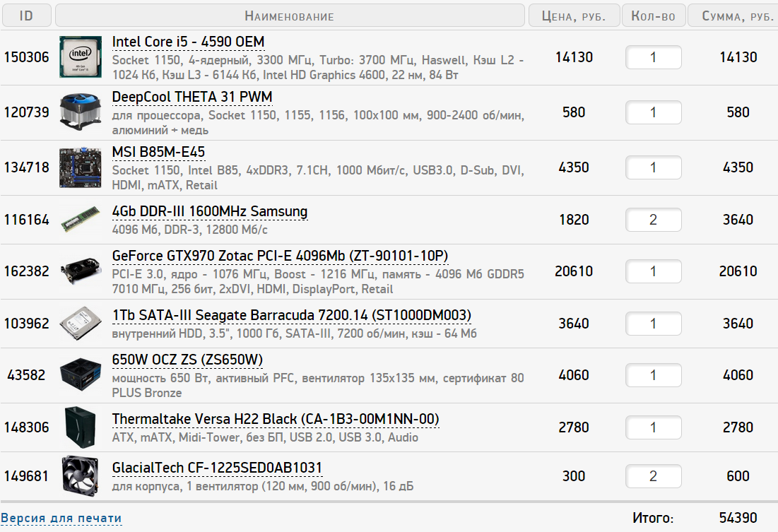Click the Цена, руб. column header
The width and height of the screenshot is (778, 532).
click(574, 16)
